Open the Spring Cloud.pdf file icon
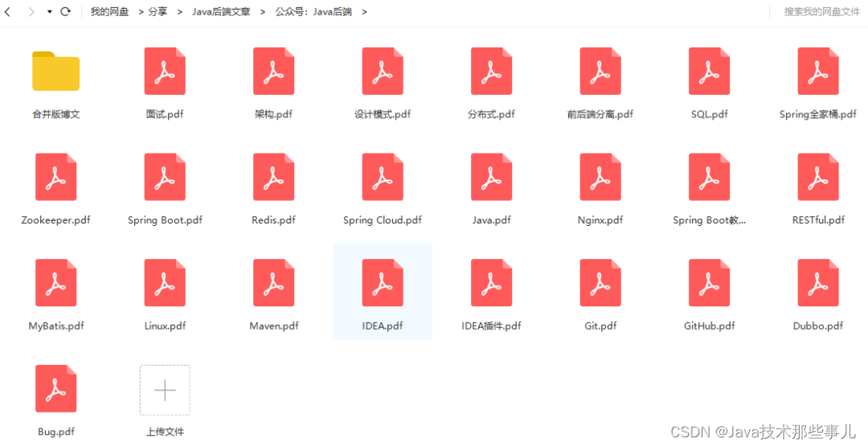The width and height of the screenshot is (868, 447). click(383, 177)
